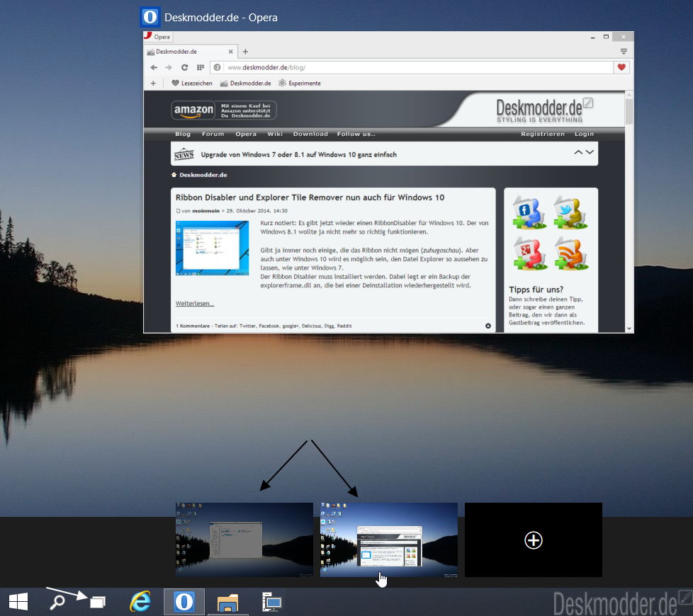693x616 pixels.
Task: Share the article on Twitter via the text link
Action: (247, 326)
